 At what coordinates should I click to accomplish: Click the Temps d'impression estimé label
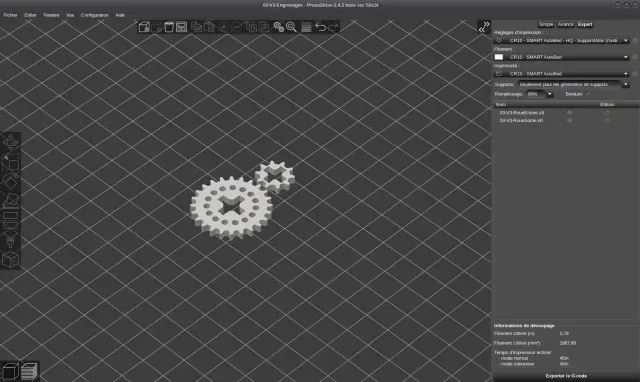(x=523, y=352)
